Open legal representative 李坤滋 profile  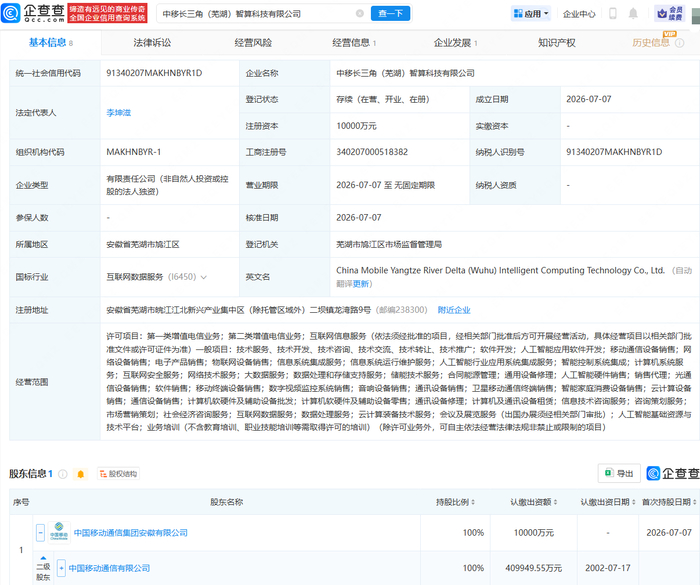(119, 113)
